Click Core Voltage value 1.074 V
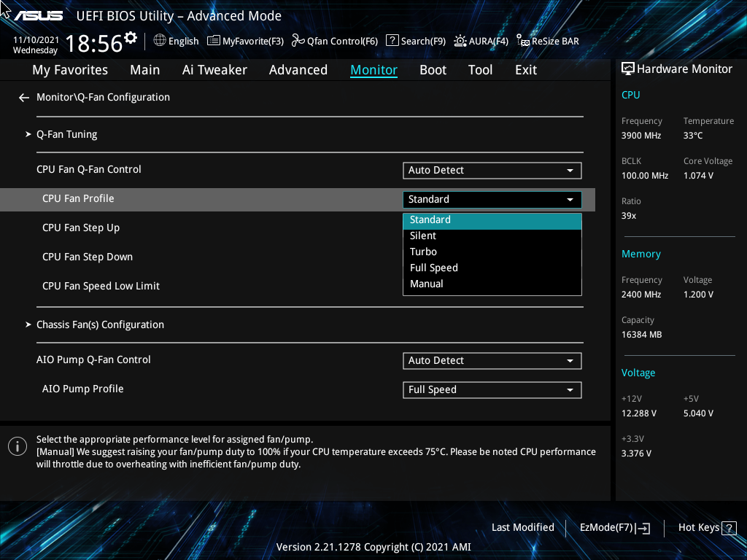Viewport: 747px width, 560px height. tap(698, 176)
